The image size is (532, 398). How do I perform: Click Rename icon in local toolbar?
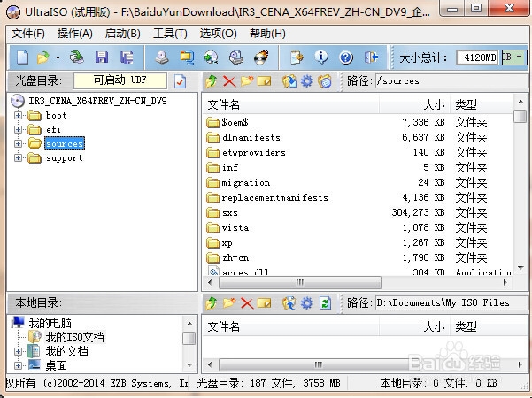click(265, 302)
